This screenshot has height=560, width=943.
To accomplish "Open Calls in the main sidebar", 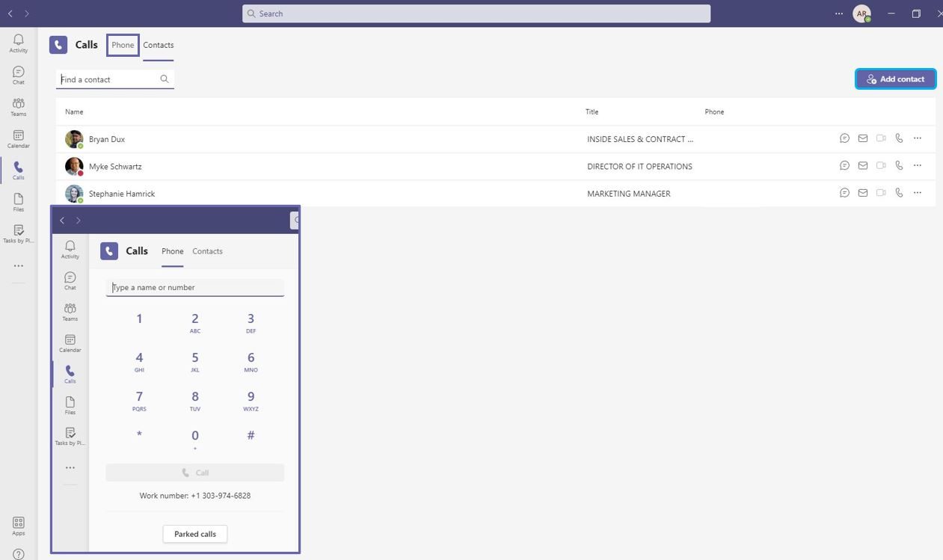I will (x=19, y=170).
